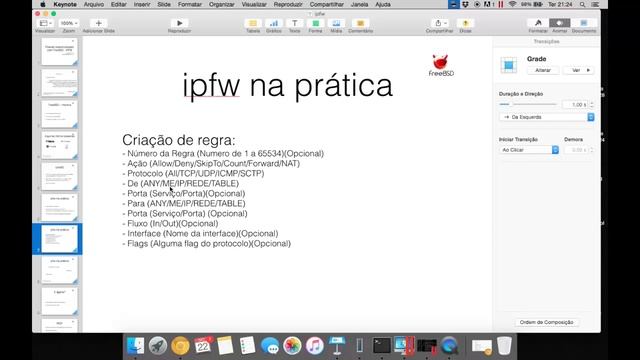640x360 pixels.
Task: Click the Grade transition effect thumbnail
Action: tap(509, 65)
